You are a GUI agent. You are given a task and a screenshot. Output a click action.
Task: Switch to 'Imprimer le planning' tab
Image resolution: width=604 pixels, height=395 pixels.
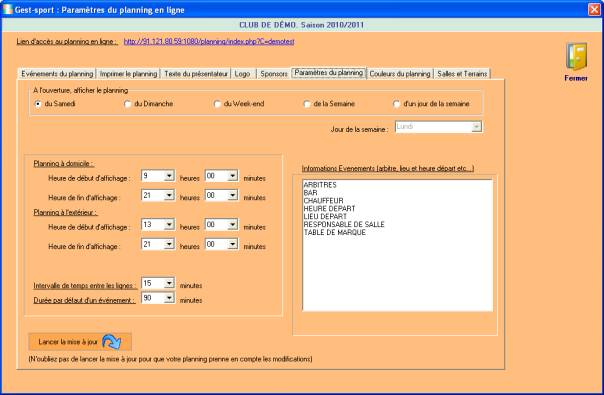click(x=128, y=74)
